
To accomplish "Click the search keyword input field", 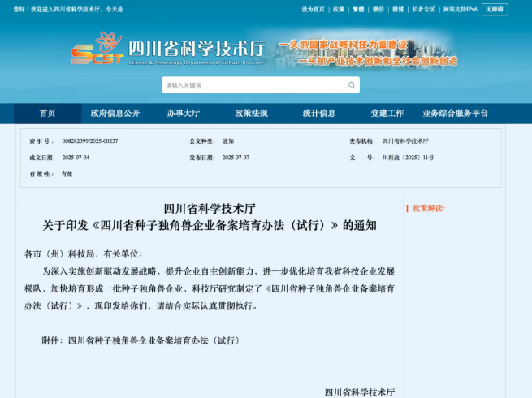I will pyautogui.click(x=252, y=84).
